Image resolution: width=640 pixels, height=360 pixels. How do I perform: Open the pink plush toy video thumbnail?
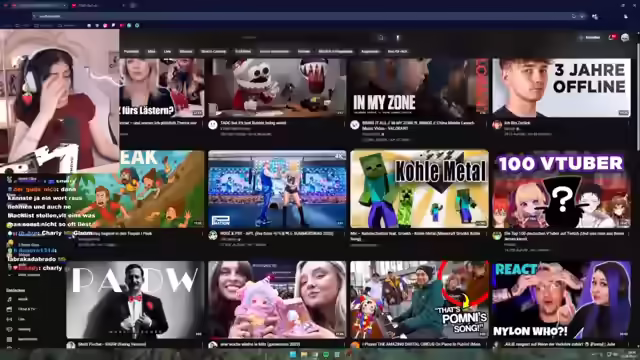[x=277, y=300]
